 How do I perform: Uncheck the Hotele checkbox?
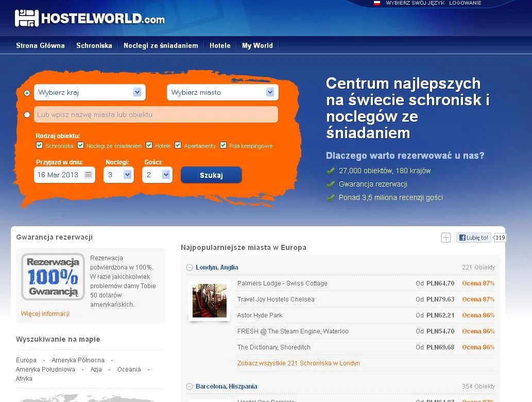pyautogui.click(x=149, y=145)
